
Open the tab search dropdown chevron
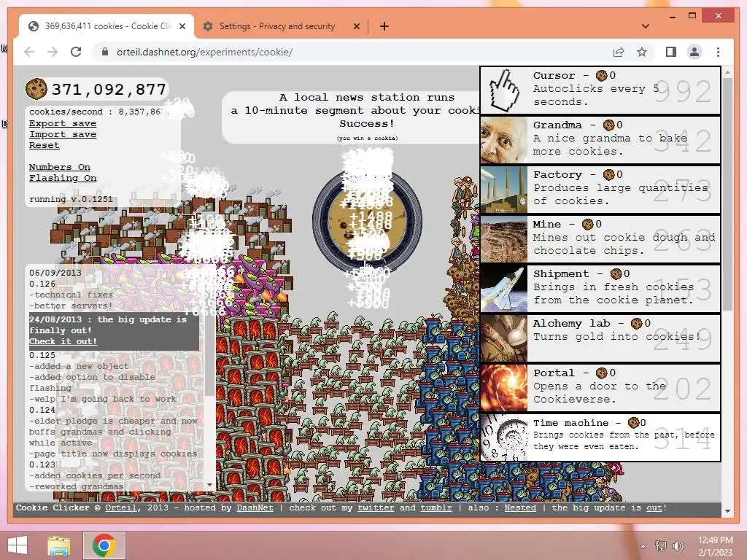[x=645, y=26]
